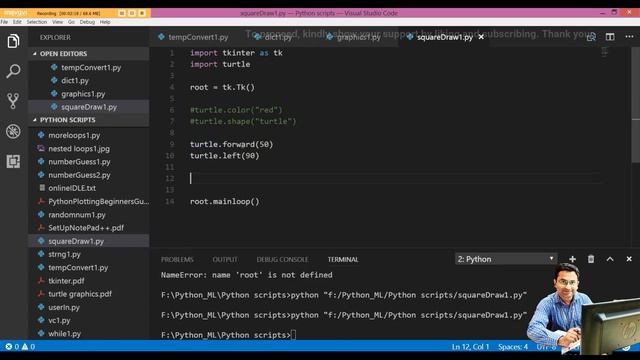Open nested loops1.jpg in the file tree
640x360 pixels.
click(89, 149)
